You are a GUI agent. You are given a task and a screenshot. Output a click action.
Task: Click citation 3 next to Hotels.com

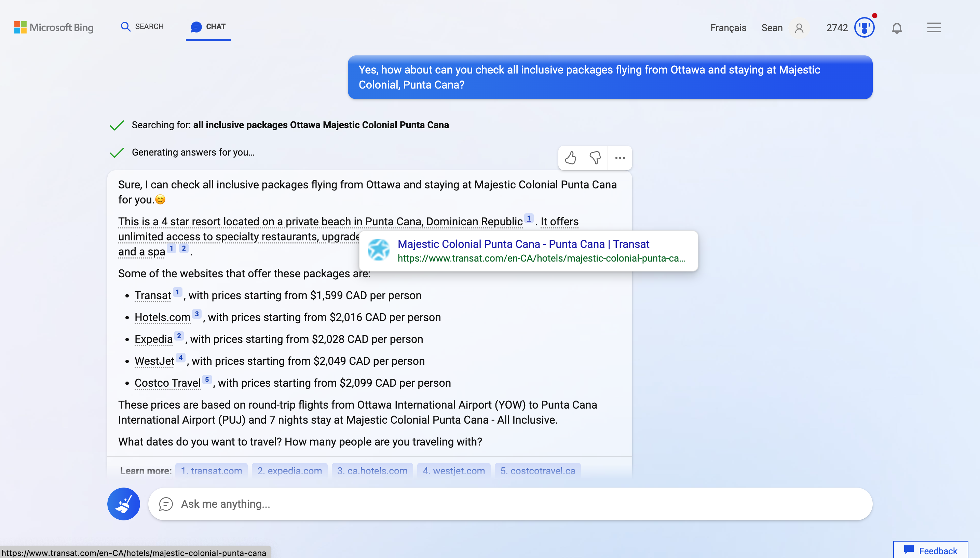[x=197, y=314]
